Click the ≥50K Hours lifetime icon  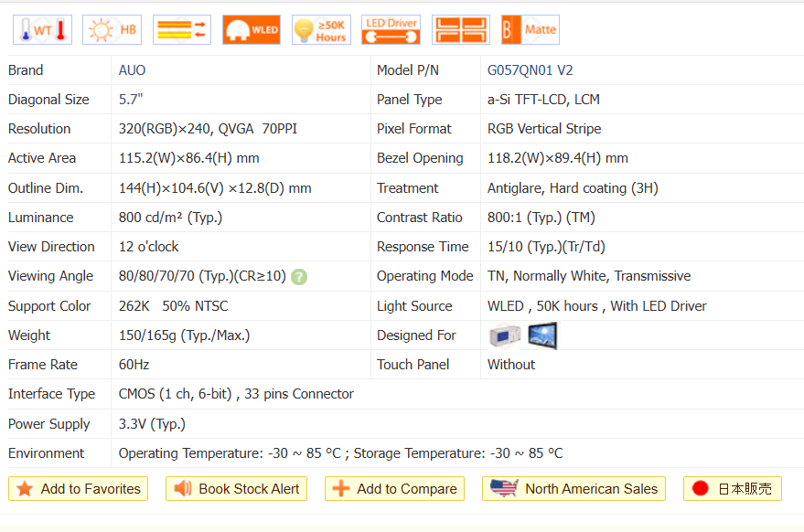(x=321, y=30)
